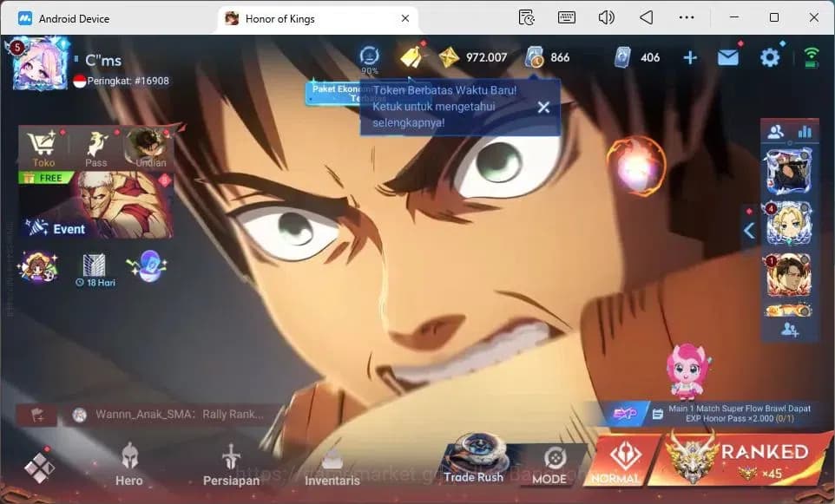
Task: Tap the gold currency 972.007
Action: click(x=473, y=57)
